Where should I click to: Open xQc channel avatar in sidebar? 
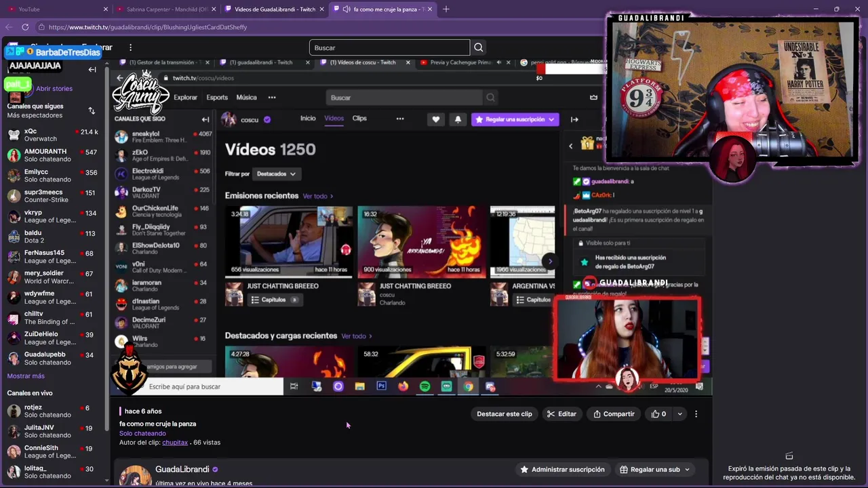pos(14,135)
